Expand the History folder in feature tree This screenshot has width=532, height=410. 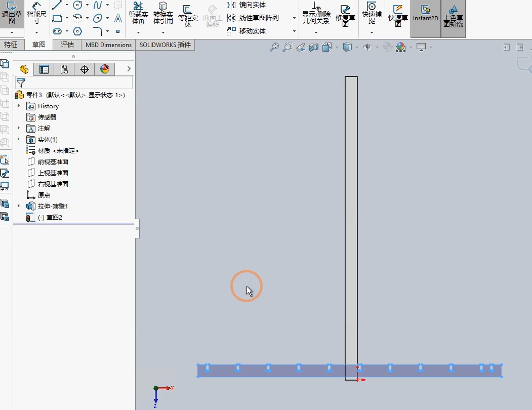click(19, 106)
